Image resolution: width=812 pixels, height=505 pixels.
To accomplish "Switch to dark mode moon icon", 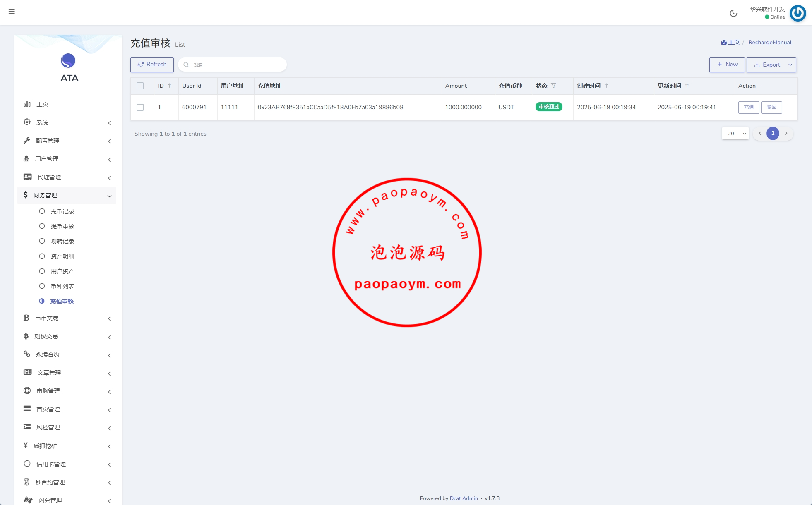I will (x=733, y=13).
